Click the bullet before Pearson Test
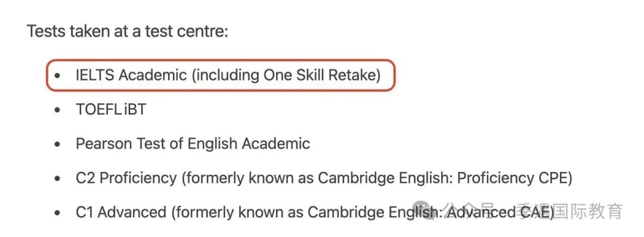 57,144
